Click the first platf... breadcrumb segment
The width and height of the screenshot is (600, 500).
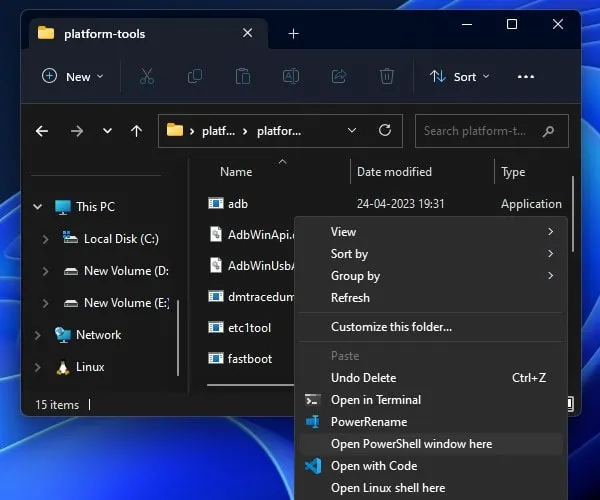click(218, 131)
